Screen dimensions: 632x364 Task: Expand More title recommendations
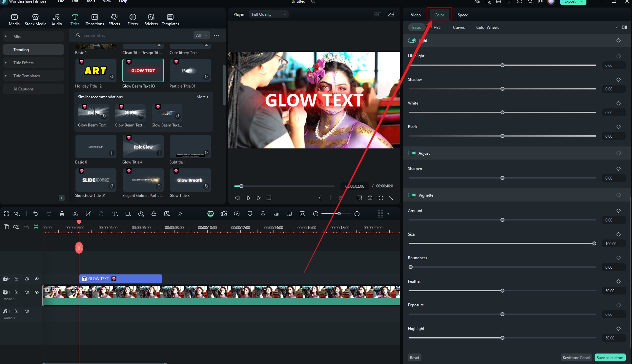click(x=203, y=96)
